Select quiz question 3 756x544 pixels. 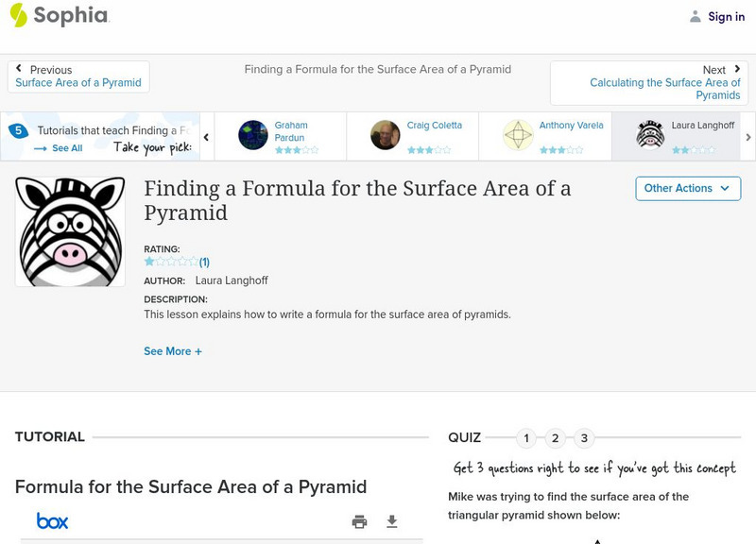[x=584, y=438]
